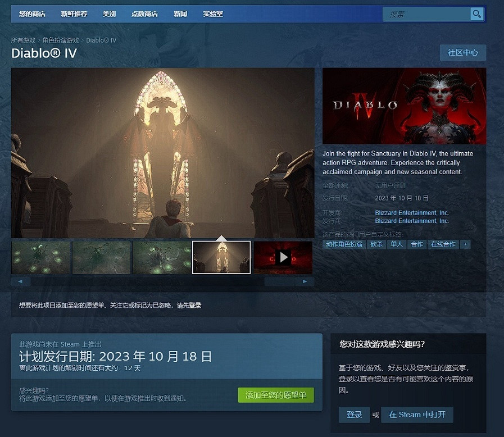
Task: Open the 新闻 menu item
Action: tap(180, 14)
